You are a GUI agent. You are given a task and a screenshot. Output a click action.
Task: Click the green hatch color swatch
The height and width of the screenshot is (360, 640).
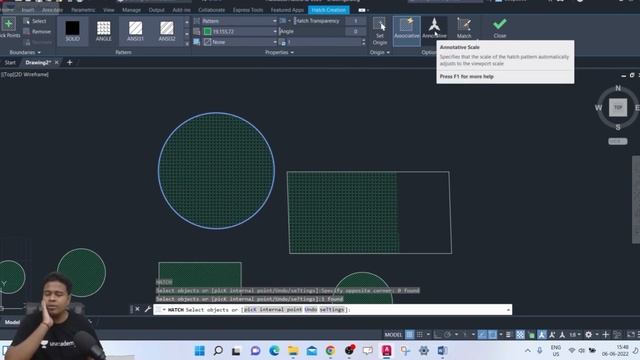click(207, 31)
